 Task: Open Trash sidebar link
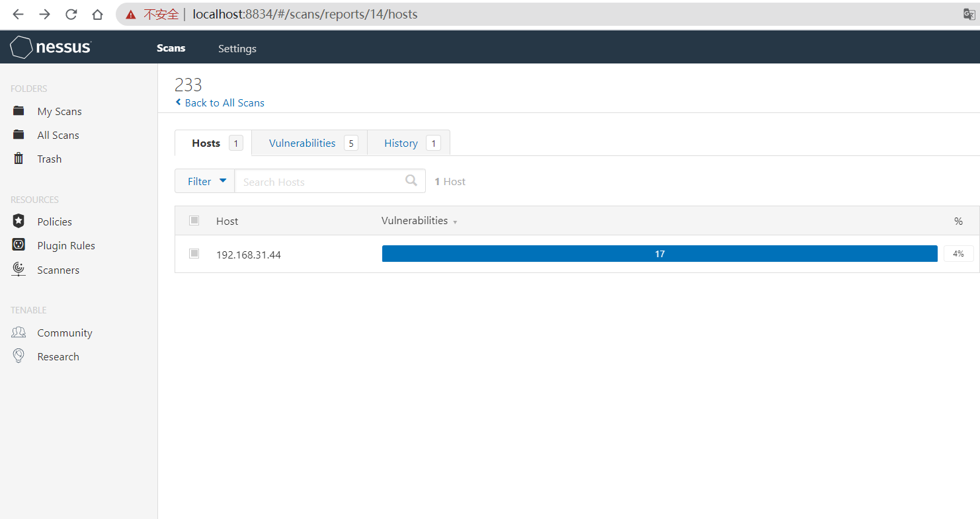50,159
